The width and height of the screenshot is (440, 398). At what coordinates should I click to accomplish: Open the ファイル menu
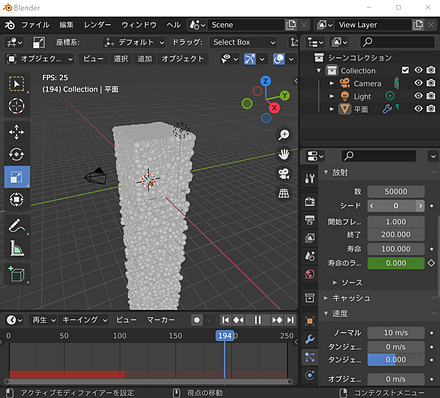[x=35, y=25]
